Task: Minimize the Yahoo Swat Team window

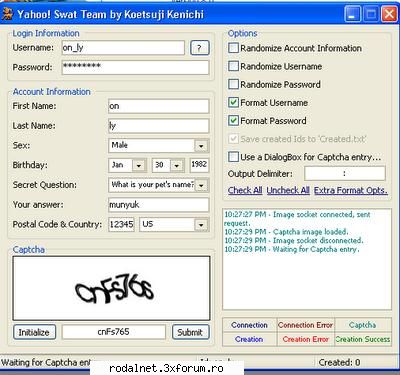Action: pyautogui.click(x=353, y=14)
